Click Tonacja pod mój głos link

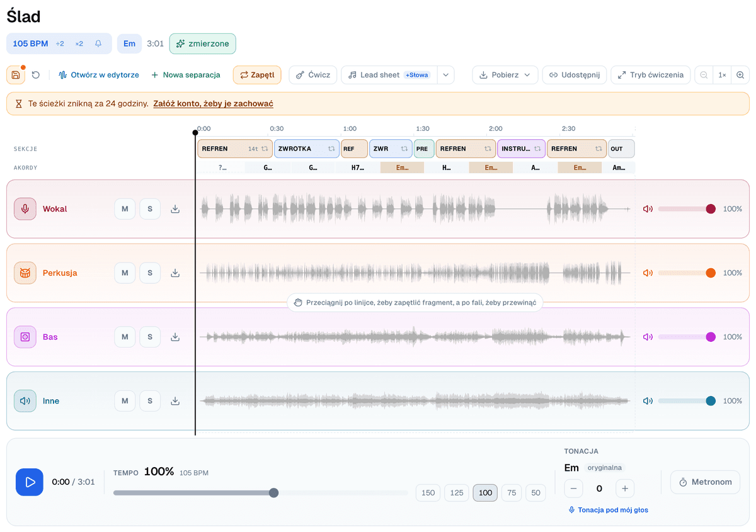point(608,510)
